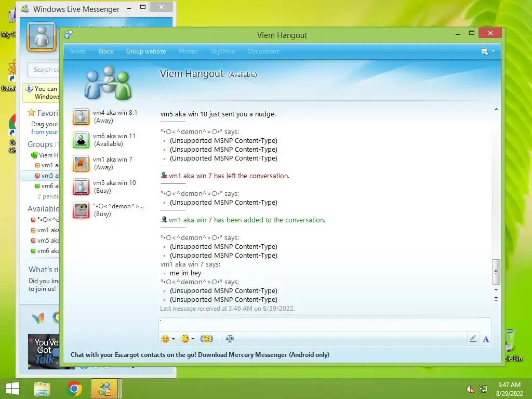Select demon contact under Available in Messenger
The width and height of the screenshot is (532, 399).
45,220
